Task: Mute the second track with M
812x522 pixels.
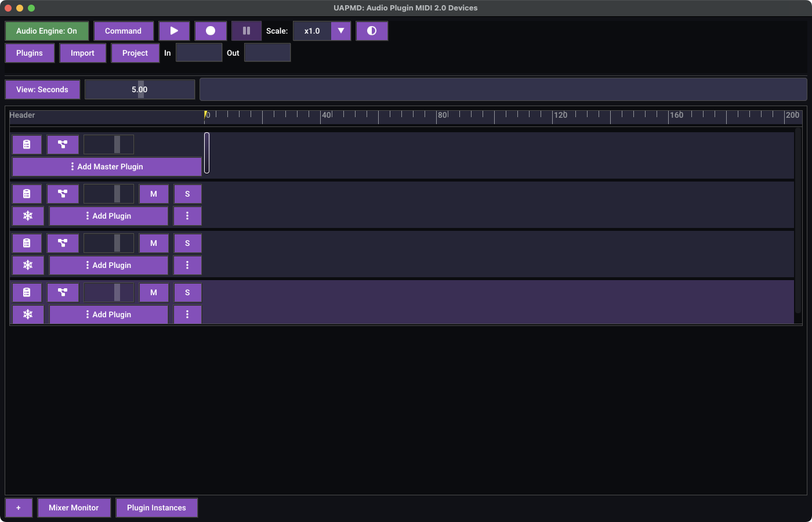Action: point(154,243)
